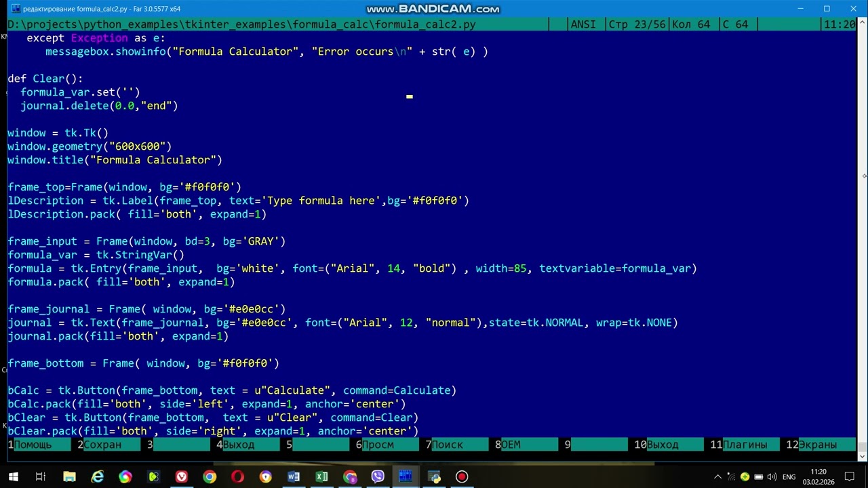
Task: Open Microsoft Excel on taskbar
Action: pos(321,476)
